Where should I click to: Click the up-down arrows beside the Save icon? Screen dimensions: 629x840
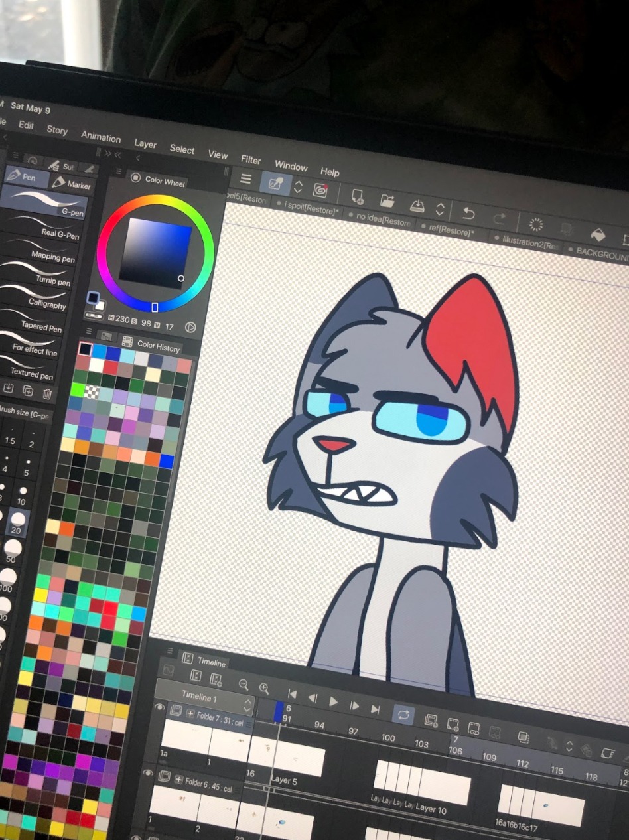pyautogui.click(x=439, y=209)
